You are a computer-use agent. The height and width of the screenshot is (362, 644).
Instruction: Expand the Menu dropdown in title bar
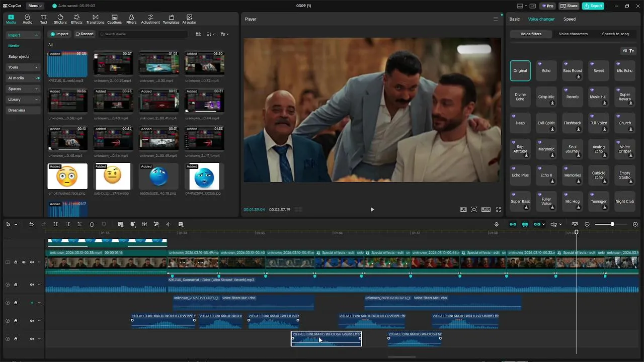[35, 6]
